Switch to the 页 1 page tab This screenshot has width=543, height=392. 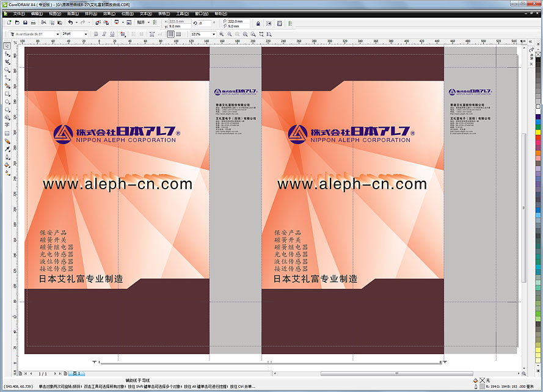(x=76, y=373)
